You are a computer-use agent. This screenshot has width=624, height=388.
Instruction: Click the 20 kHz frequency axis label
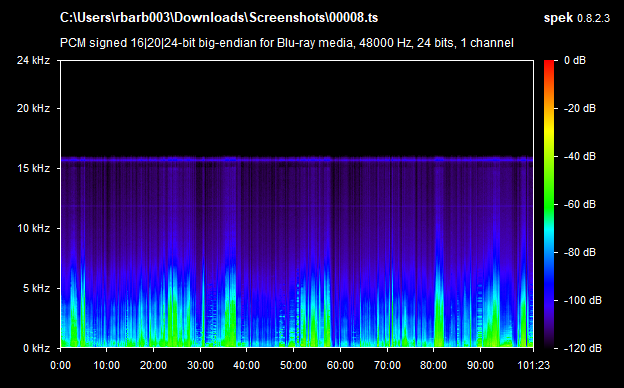click(33, 108)
